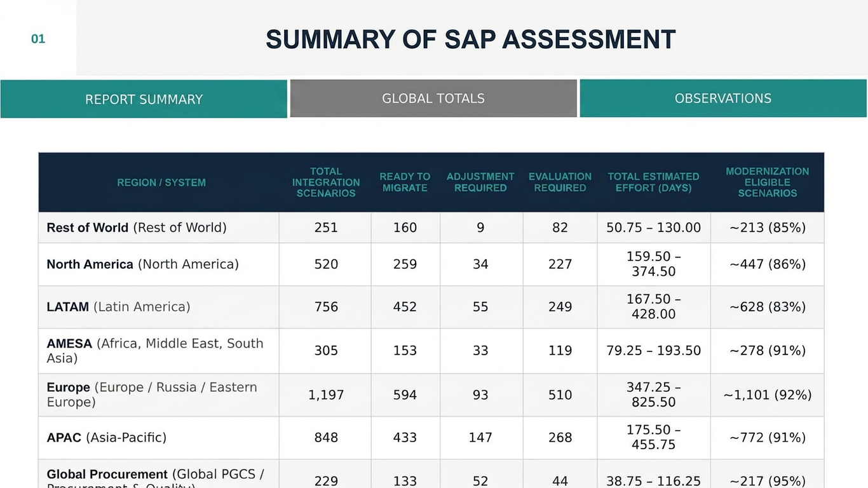Click modernization value ~1,101 (92%)
The width and height of the screenshot is (868, 488).
(x=768, y=395)
